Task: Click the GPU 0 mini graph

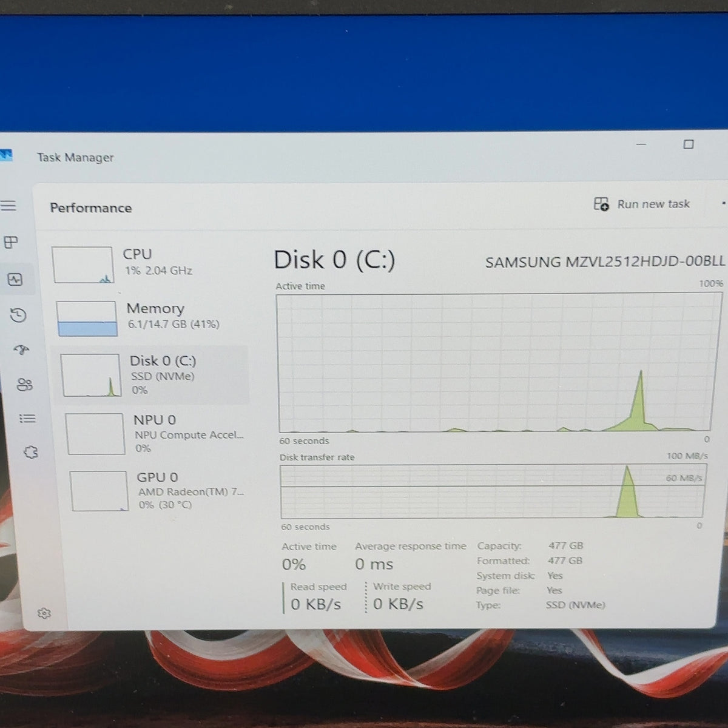Action: [99, 491]
